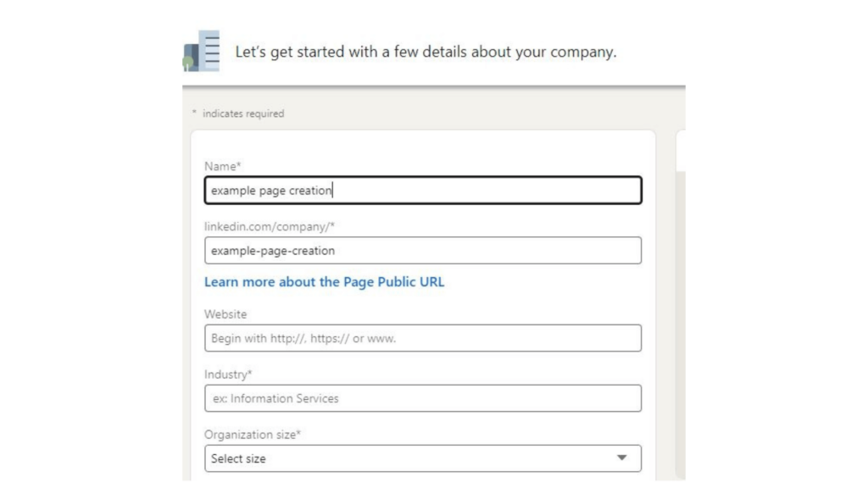This screenshot has height=488, width=868.
Task: Click the Website field label
Action: pyautogui.click(x=225, y=314)
